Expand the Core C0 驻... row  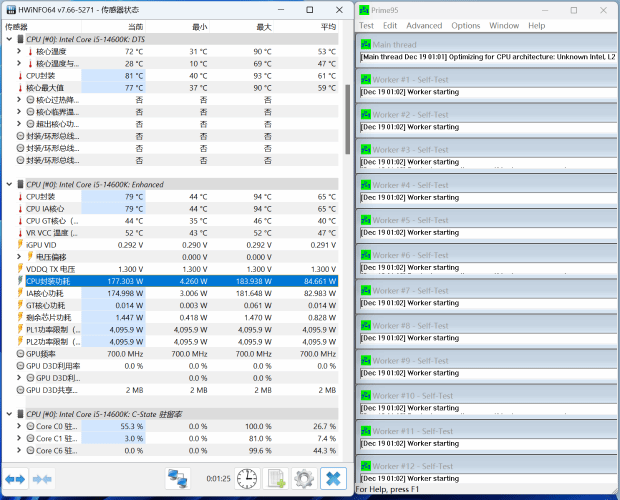[19, 426]
